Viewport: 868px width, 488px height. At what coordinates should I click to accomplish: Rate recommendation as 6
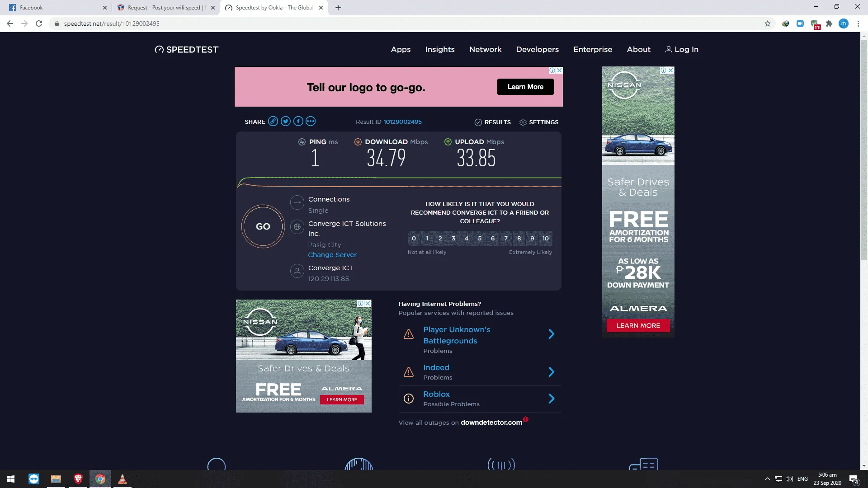[493, 239]
